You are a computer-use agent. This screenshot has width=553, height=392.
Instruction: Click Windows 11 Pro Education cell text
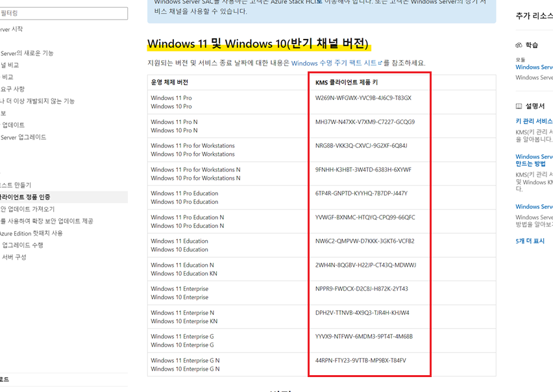[x=184, y=193]
